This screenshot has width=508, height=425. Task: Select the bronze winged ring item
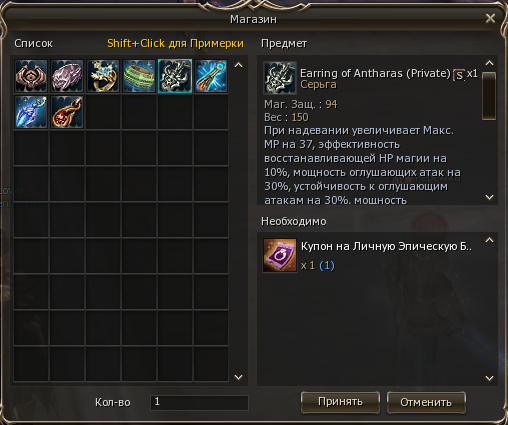tap(31, 76)
